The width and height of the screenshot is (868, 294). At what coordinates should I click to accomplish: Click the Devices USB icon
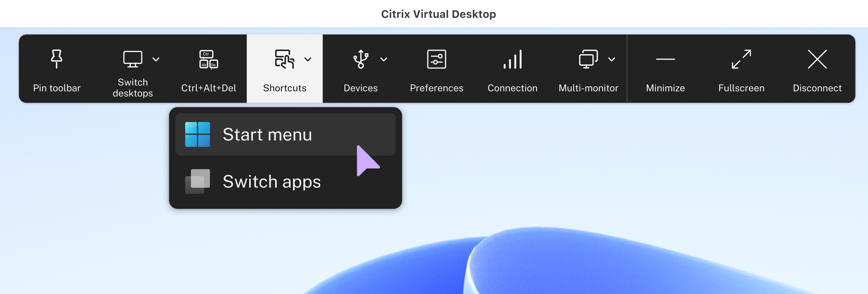click(x=361, y=59)
